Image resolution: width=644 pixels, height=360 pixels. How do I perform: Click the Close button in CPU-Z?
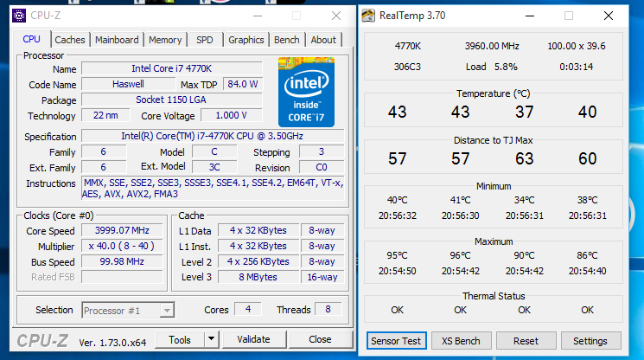point(320,339)
